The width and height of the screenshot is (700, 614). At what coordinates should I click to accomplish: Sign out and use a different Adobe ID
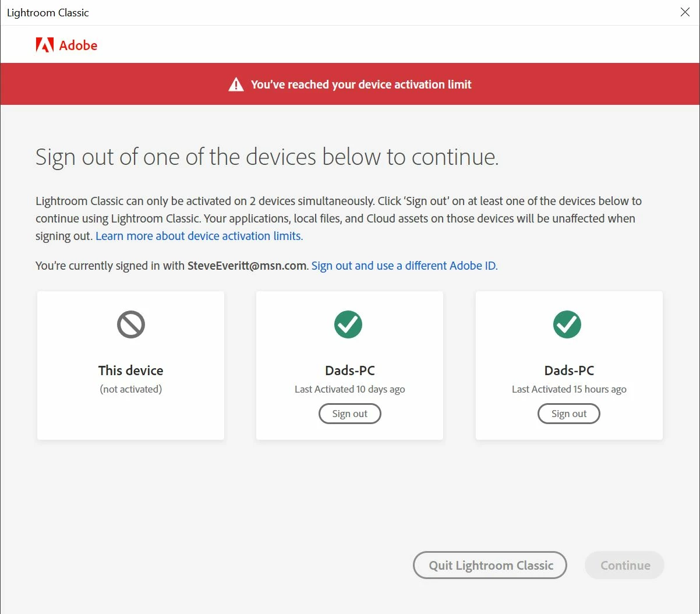click(x=405, y=266)
